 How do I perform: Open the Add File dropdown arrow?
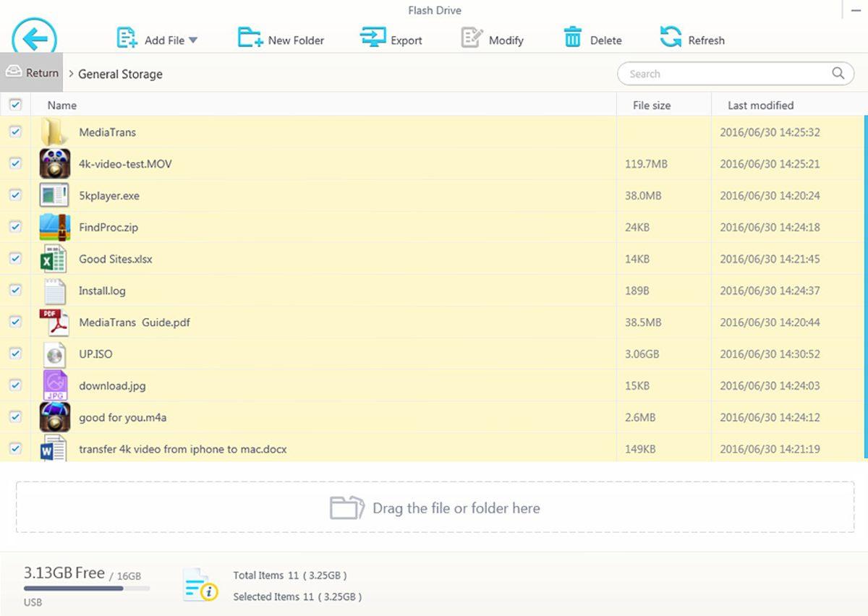193,40
